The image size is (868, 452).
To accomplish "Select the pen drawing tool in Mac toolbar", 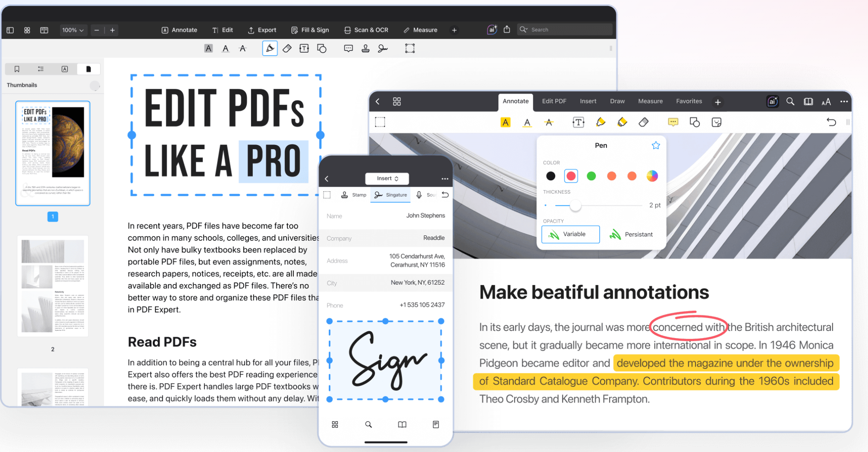I will click(x=270, y=48).
